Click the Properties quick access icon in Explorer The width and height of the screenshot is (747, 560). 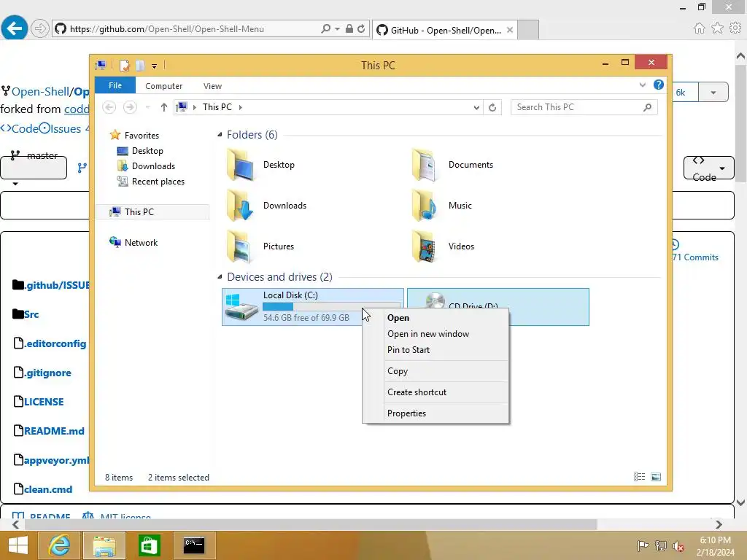coord(124,65)
